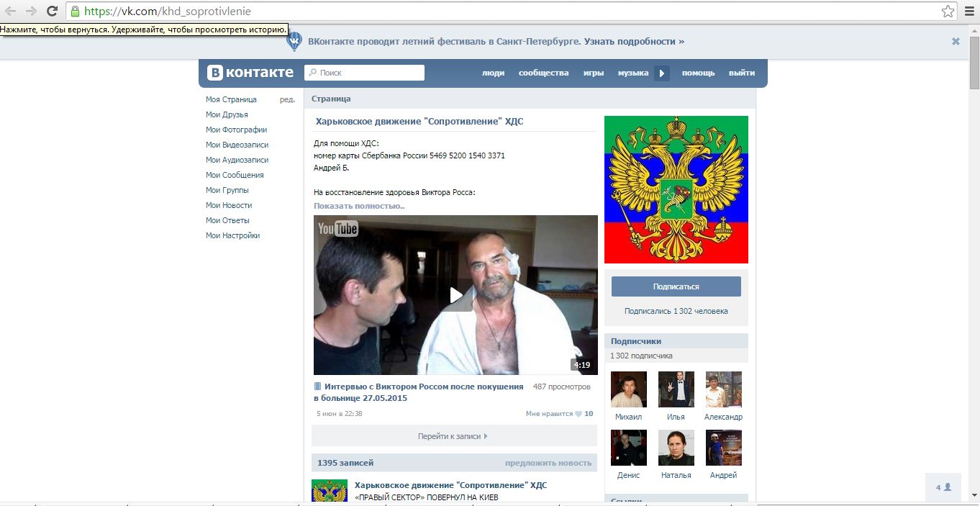This screenshot has width=980, height=506.
Task: Open the Chrome menu icon
Action: coord(969,11)
